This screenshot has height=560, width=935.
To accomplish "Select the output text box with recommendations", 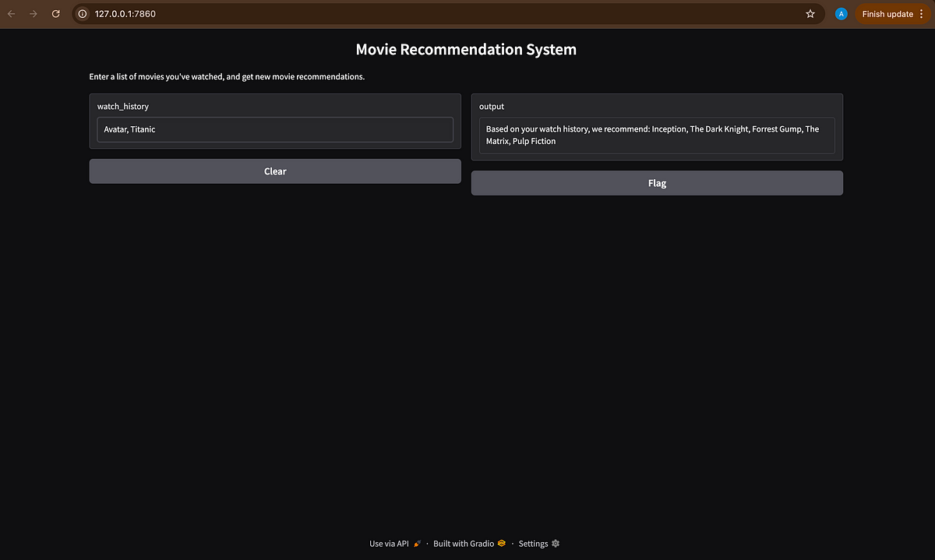I will [x=657, y=136].
